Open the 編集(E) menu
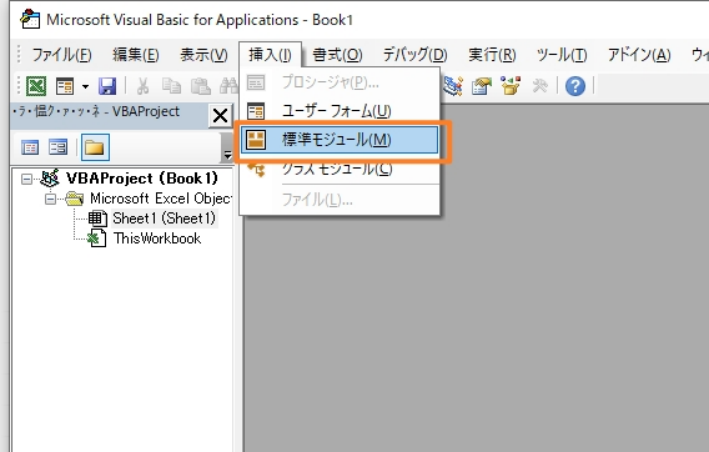The height and width of the screenshot is (452, 709). point(136,55)
